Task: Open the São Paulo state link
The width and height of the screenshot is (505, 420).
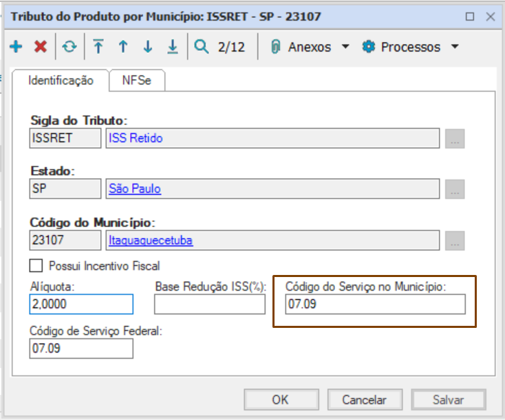Action: tap(136, 188)
